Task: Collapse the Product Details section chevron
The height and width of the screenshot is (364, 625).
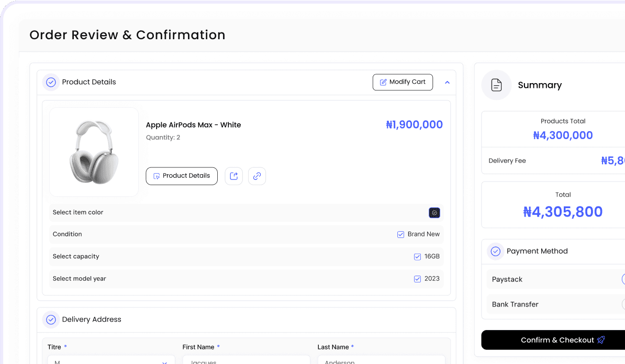Action: pyautogui.click(x=447, y=83)
